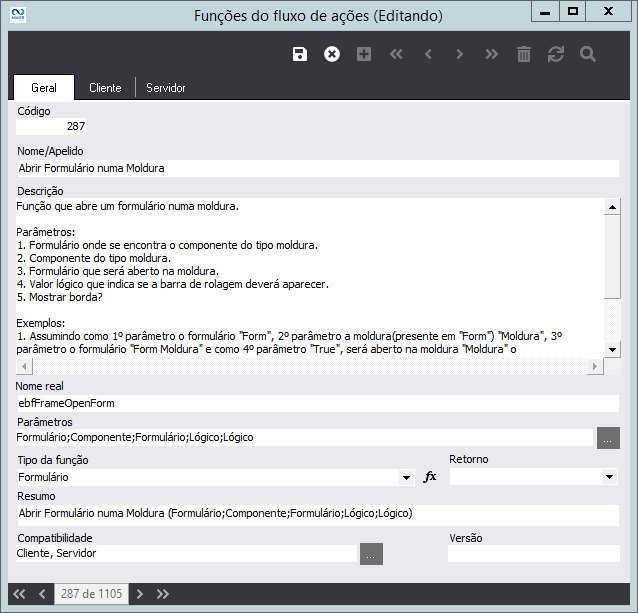
Task: Click the save (floppy disk) icon
Action: [299, 54]
